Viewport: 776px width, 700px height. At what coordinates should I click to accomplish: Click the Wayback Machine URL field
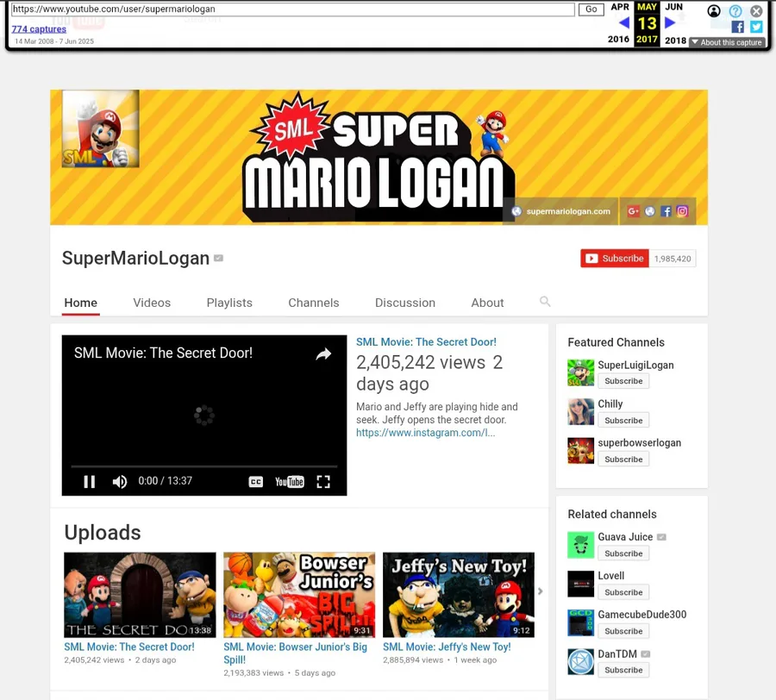point(292,9)
